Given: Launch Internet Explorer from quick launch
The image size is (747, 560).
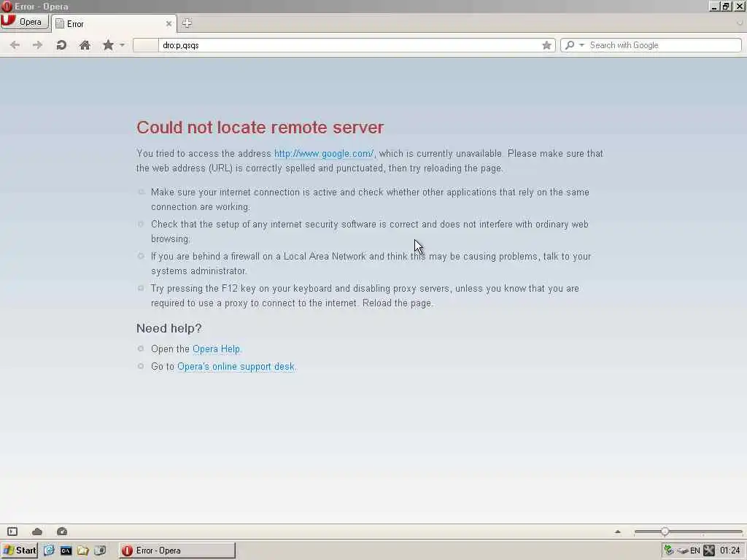Looking at the screenshot, I should [x=49, y=551].
